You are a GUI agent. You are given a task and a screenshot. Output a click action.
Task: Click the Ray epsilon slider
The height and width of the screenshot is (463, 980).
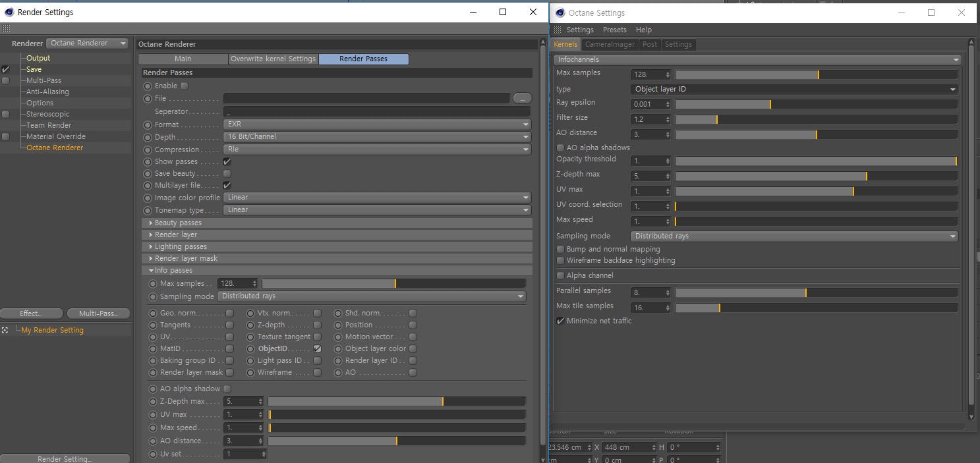pyautogui.click(x=817, y=104)
